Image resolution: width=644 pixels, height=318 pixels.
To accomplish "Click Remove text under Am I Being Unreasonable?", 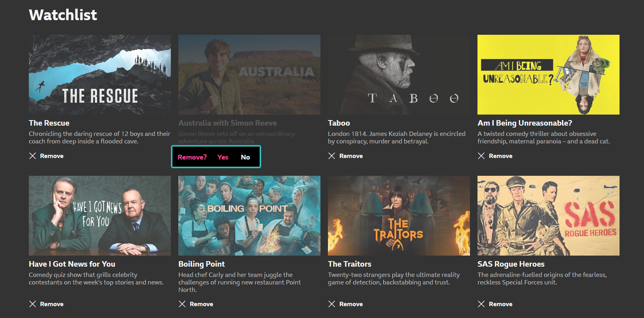I will click(x=501, y=156).
